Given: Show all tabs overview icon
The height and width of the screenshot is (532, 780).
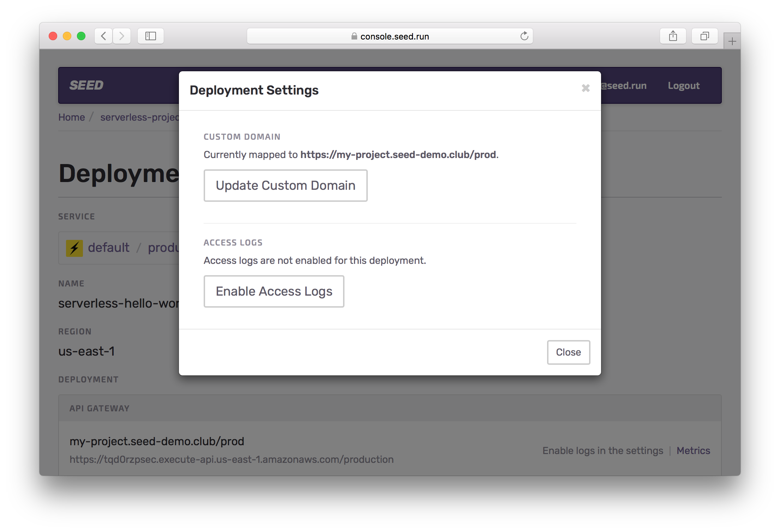Looking at the screenshot, I should coord(704,36).
